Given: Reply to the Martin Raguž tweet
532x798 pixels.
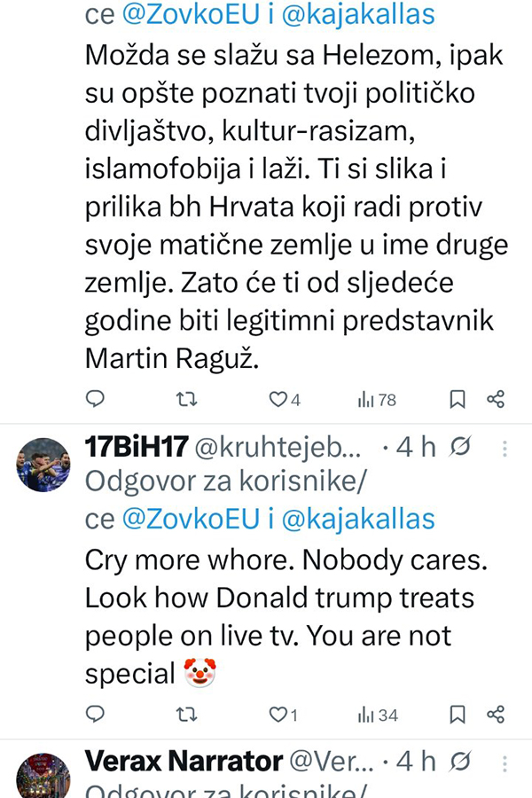Looking at the screenshot, I should pos(95,399).
